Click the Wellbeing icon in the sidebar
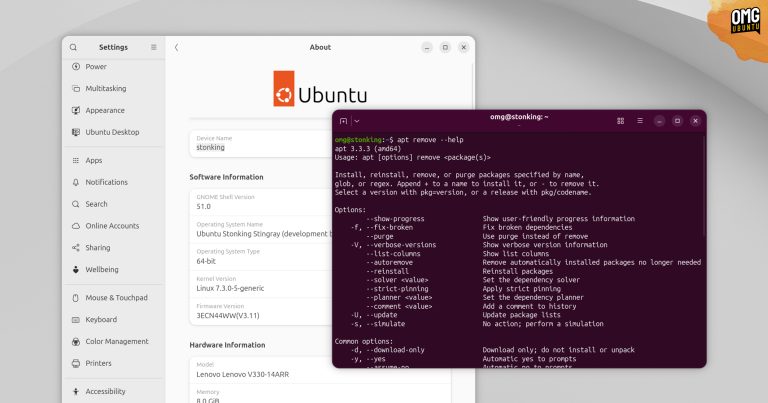The width and height of the screenshot is (768, 403). point(76,269)
